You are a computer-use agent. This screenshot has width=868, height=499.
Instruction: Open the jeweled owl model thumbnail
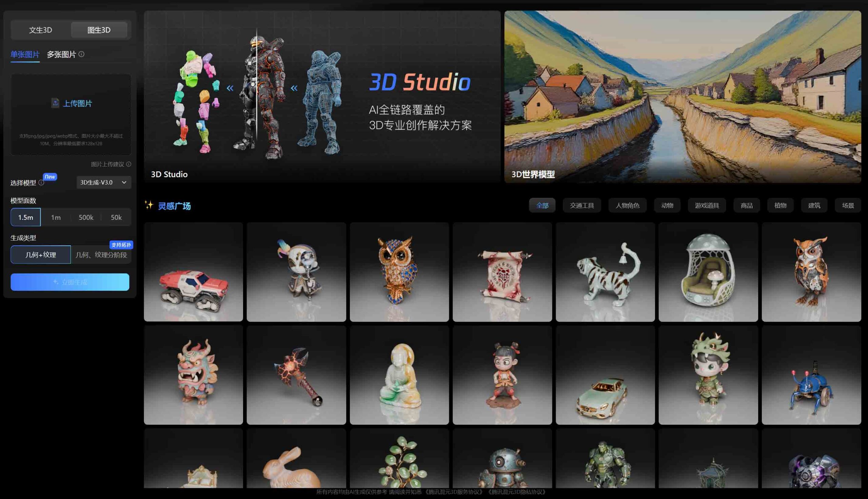click(399, 272)
